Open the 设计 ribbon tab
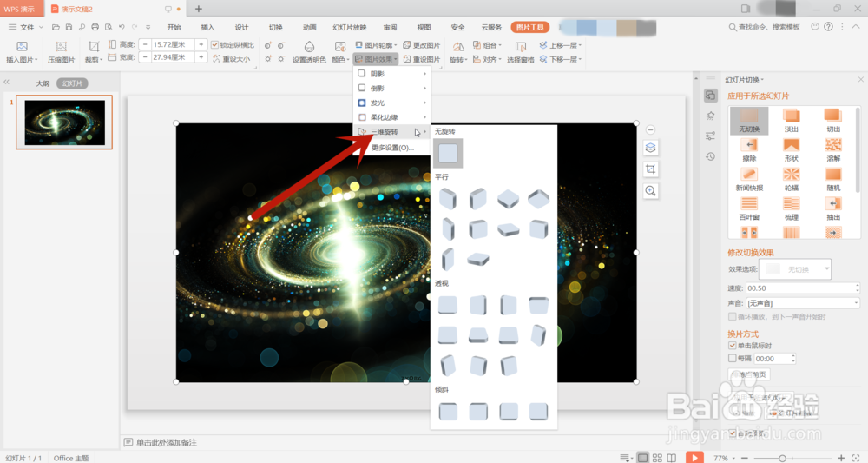 click(x=241, y=27)
